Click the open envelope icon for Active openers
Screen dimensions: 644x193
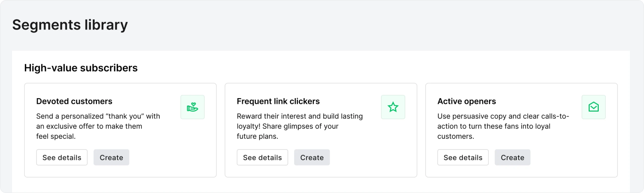[x=593, y=107]
